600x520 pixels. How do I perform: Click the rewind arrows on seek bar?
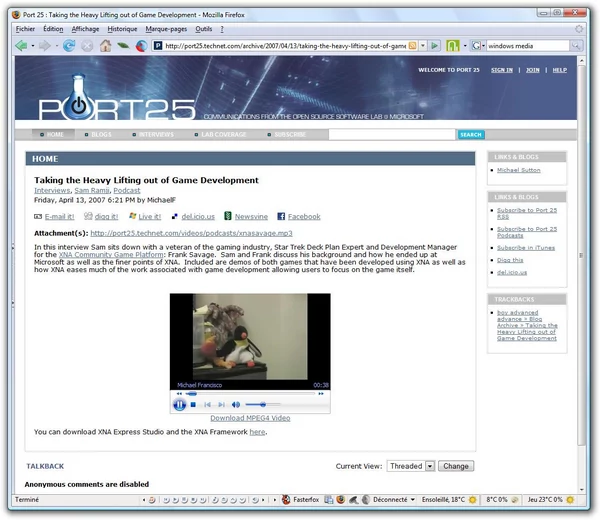pyautogui.click(x=179, y=393)
